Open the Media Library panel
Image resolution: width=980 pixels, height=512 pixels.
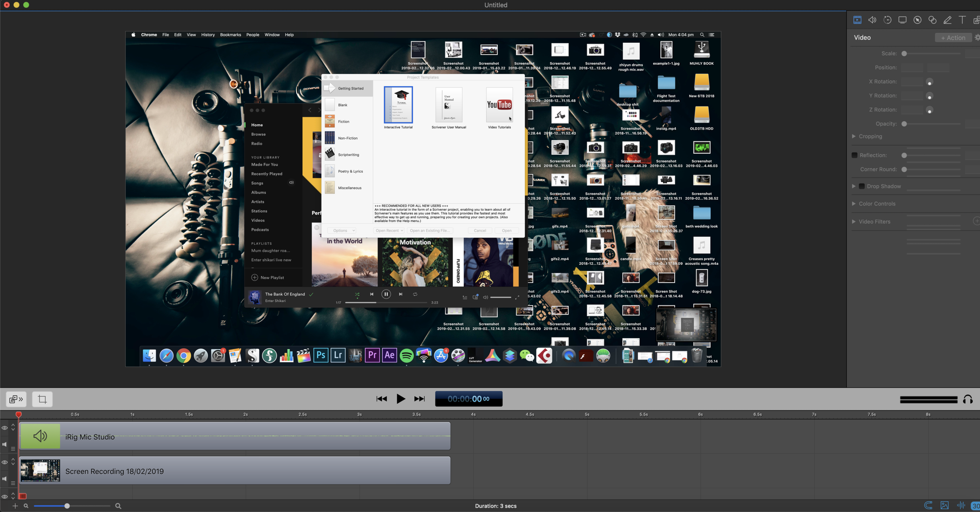tap(976, 20)
